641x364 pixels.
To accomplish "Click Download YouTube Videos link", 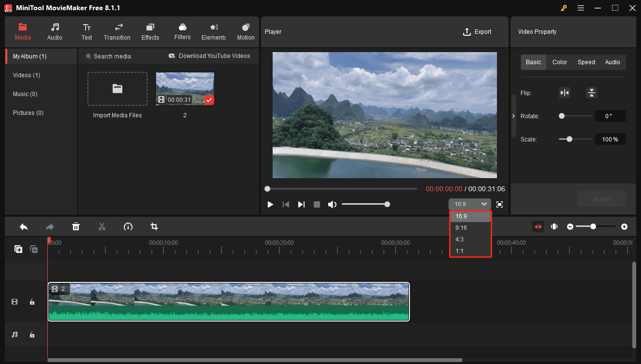I will click(209, 56).
